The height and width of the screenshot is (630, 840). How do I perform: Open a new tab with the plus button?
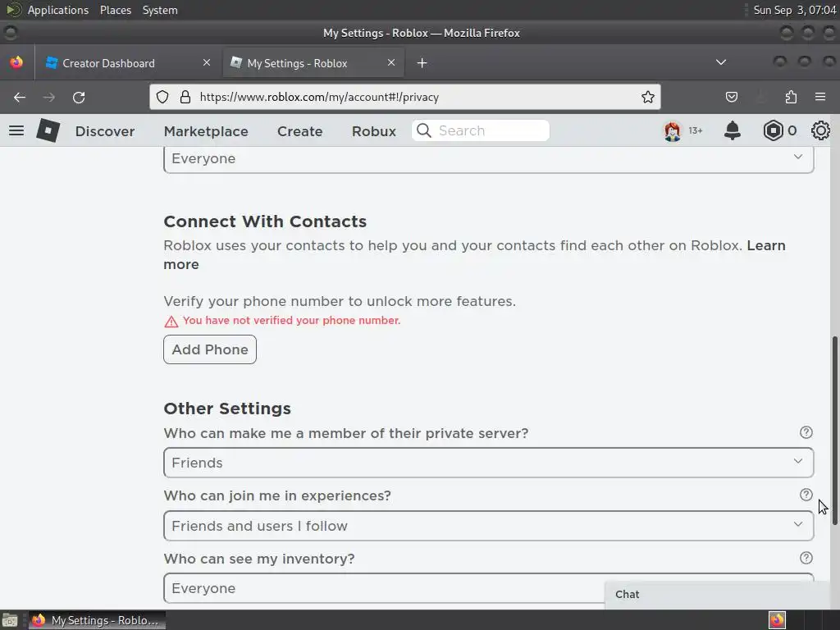[422, 63]
